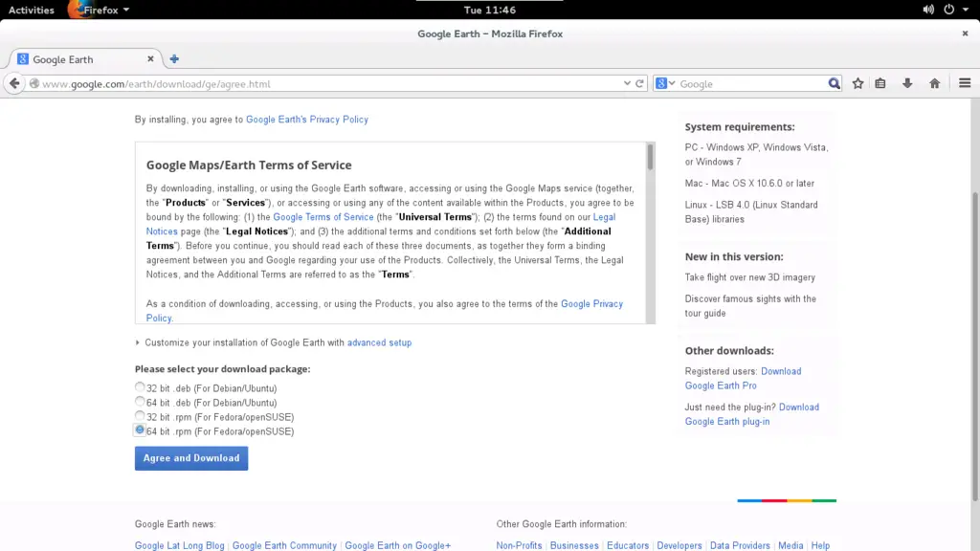
Task: Click the search magnifier icon
Action: click(835, 83)
